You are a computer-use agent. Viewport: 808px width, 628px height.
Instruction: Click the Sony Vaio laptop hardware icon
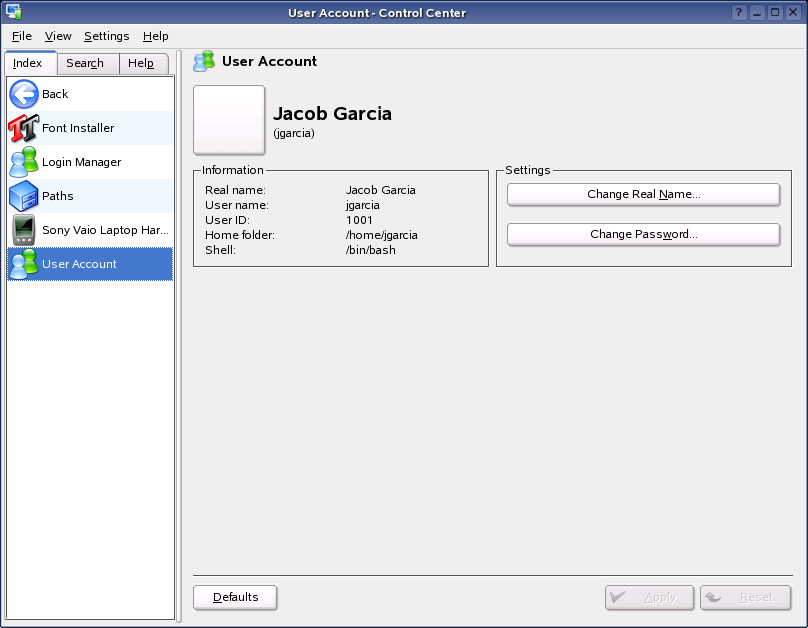(24, 230)
